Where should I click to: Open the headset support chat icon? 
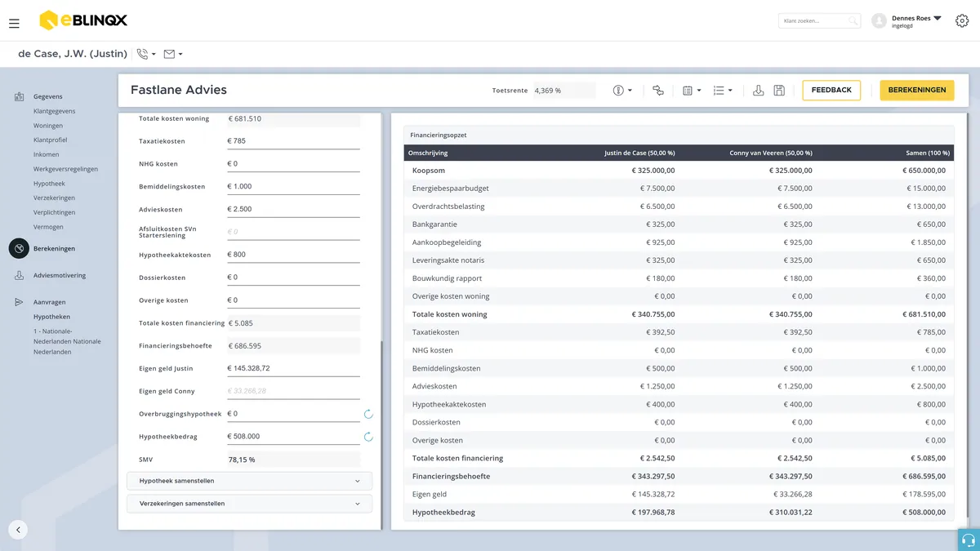[969, 540]
